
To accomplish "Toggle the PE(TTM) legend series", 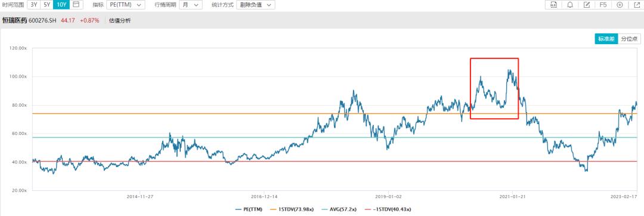I will tap(249, 210).
